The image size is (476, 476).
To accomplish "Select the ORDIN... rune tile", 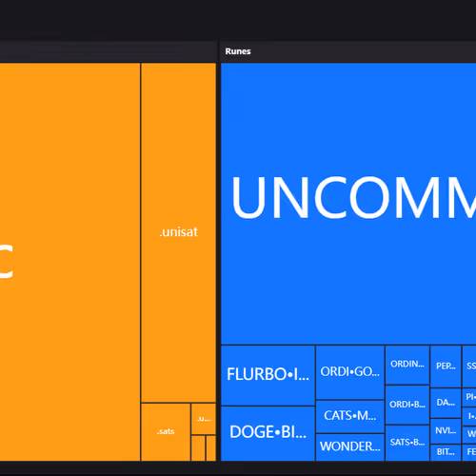I will click(x=407, y=365).
